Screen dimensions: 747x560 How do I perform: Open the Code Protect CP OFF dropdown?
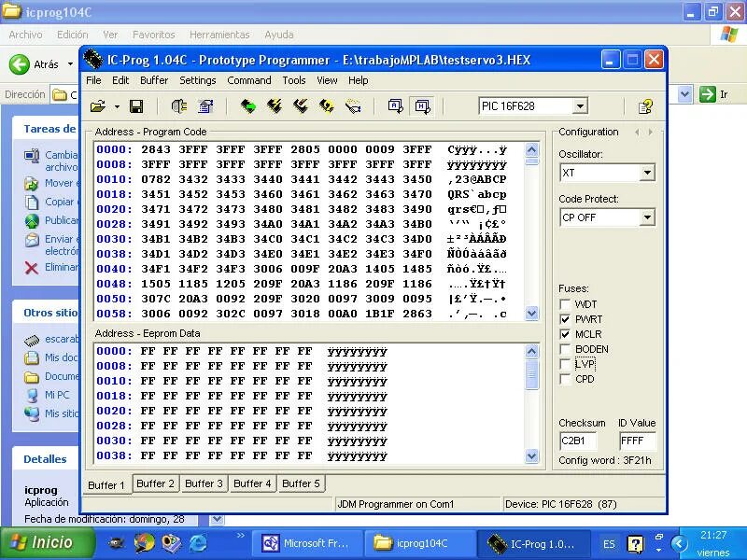click(x=647, y=217)
